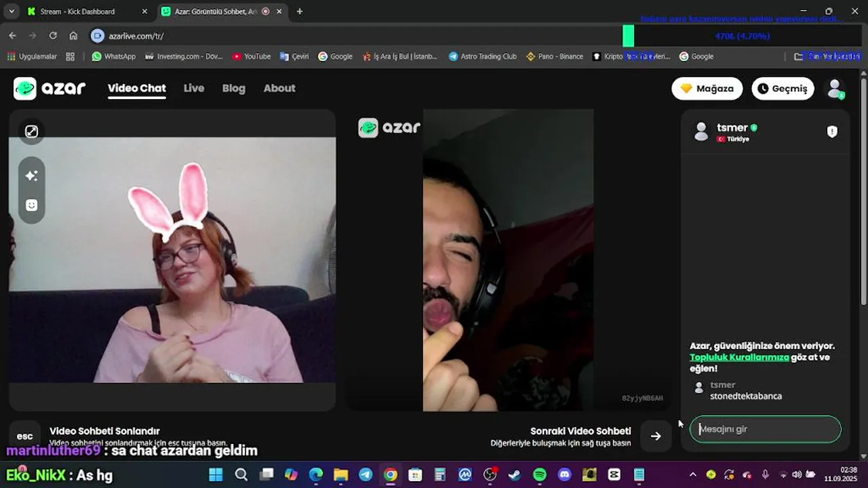This screenshot has height=488, width=868.
Task: Open the Astro Trading Club bookmark
Action: point(483,56)
